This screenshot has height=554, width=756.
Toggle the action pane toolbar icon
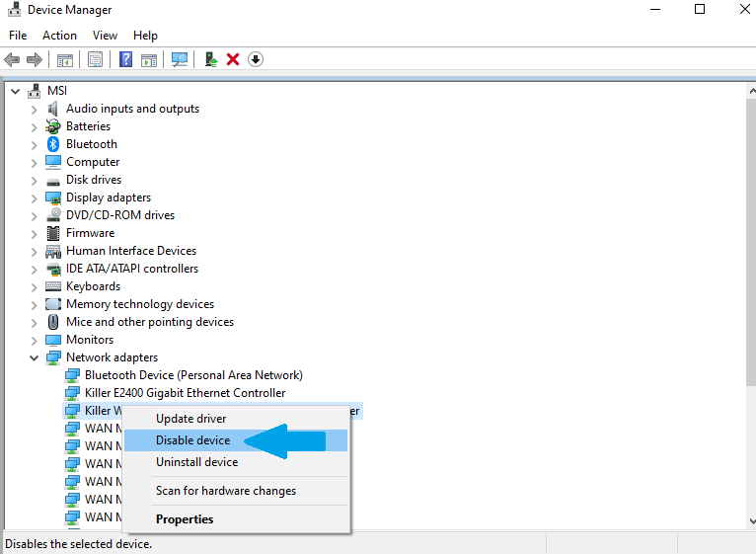[149, 60]
